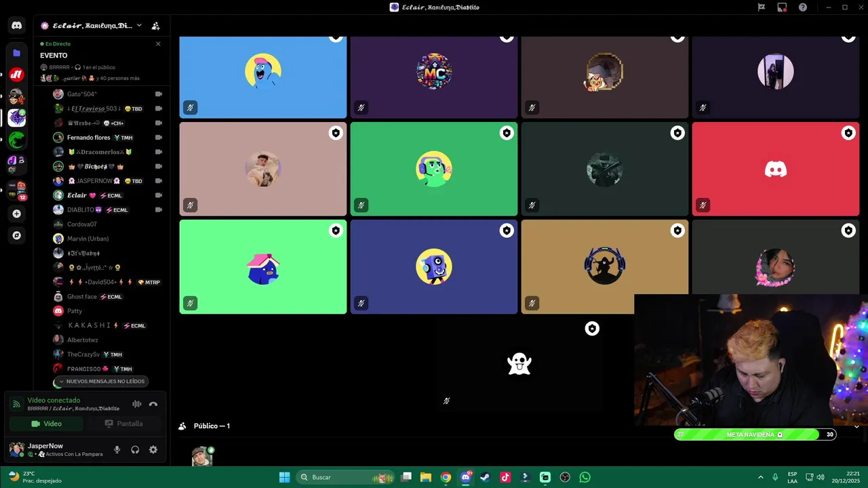
Task: Open Discord direct messages home icon
Action: pos(17,25)
